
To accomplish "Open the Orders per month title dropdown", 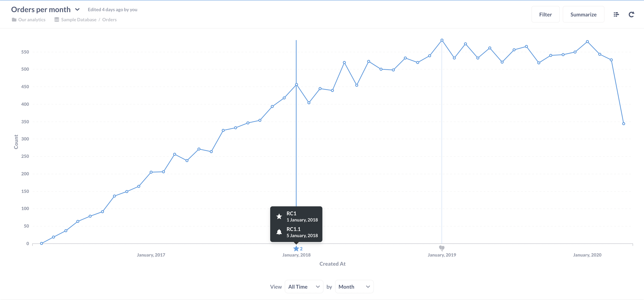I will pos(78,10).
